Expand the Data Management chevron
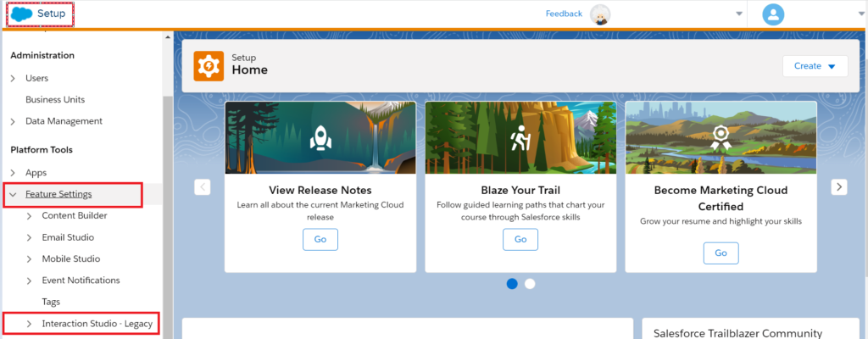 [14, 121]
